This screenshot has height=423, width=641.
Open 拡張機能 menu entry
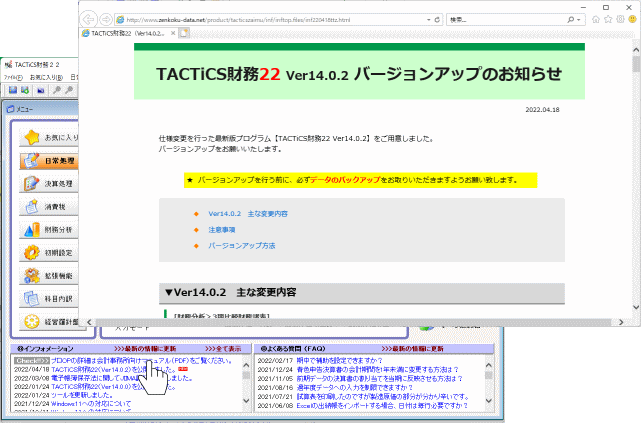click(49, 275)
